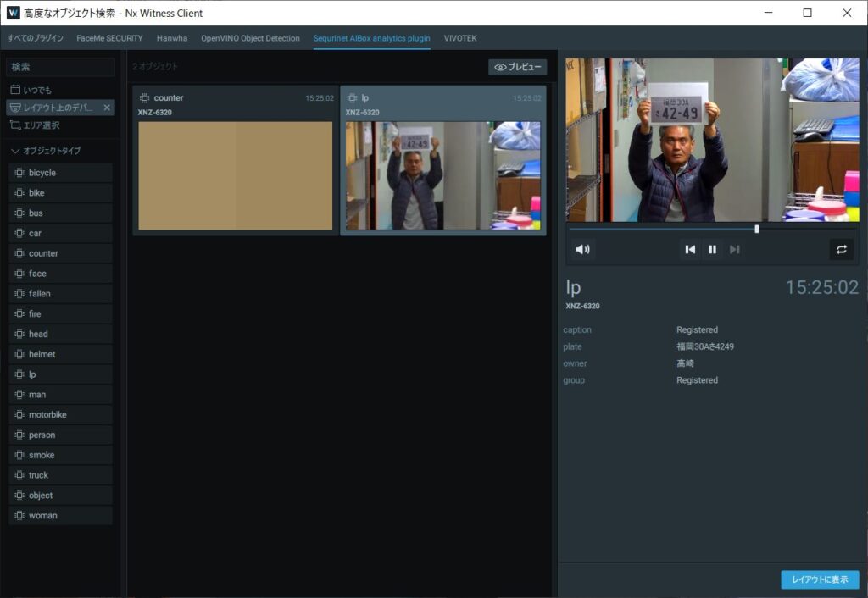Type in the 検索 search field
The width and height of the screenshot is (868, 598).
tap(60, 67)
